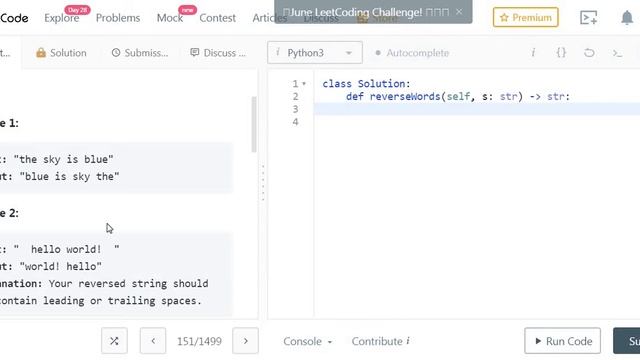Click line number 4 in the gutter
640x360 pixels.
point(296,122)
